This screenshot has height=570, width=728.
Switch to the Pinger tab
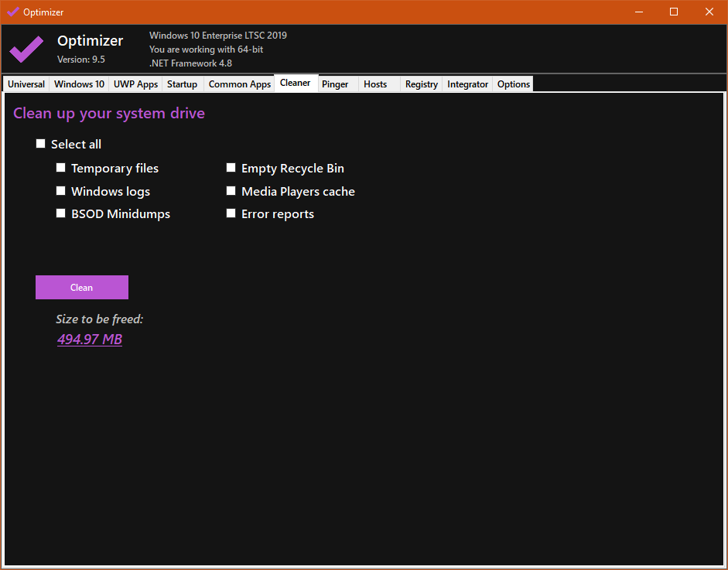pyautogui.click(x=335, y=84)
